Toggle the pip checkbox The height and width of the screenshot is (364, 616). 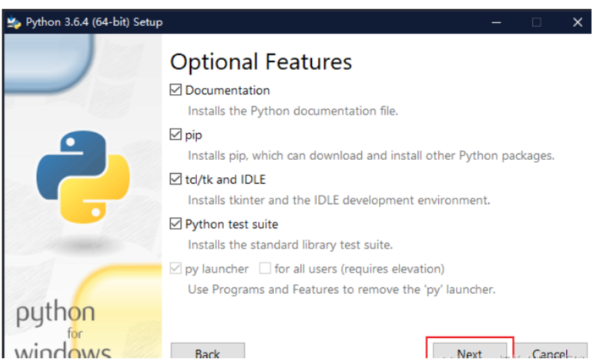click(176, 135)
